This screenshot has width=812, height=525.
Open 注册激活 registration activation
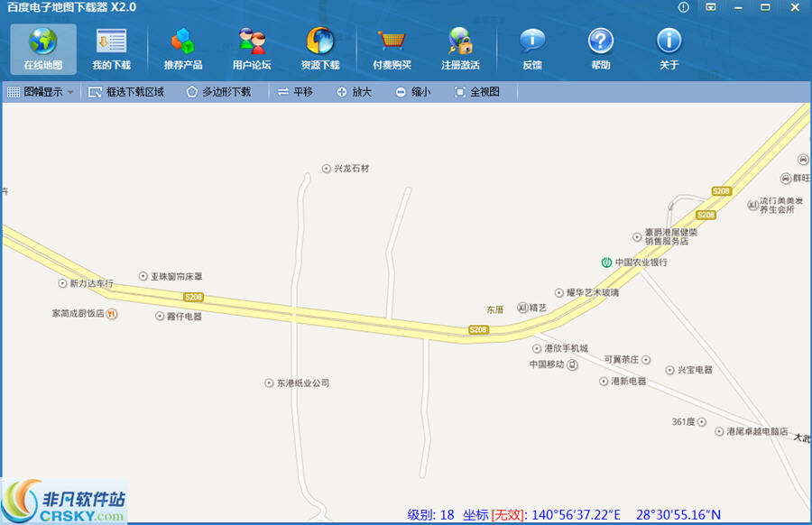coord(460,50)
